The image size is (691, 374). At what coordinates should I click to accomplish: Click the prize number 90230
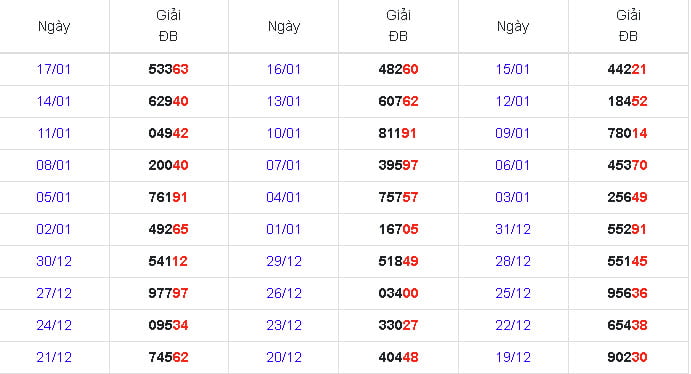pyautogui.click(x=627, y=357)
